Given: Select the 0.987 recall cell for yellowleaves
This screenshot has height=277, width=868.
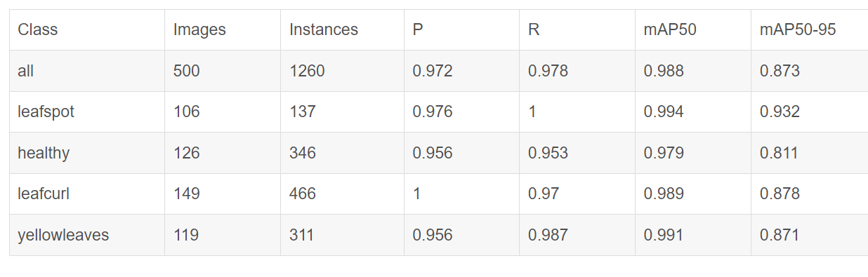Looking at the screenshot, I should pyautogui.click(x=577, y=235).
